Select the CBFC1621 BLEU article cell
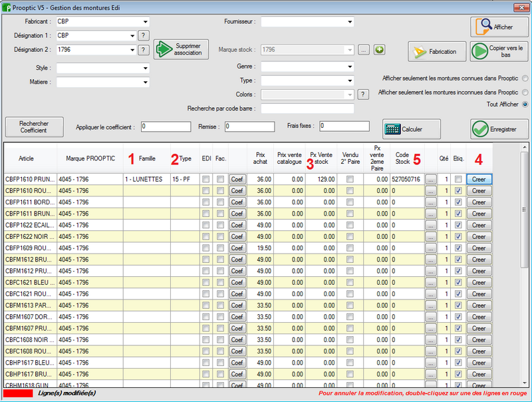 pyautogui.click(x=31, y=282)
